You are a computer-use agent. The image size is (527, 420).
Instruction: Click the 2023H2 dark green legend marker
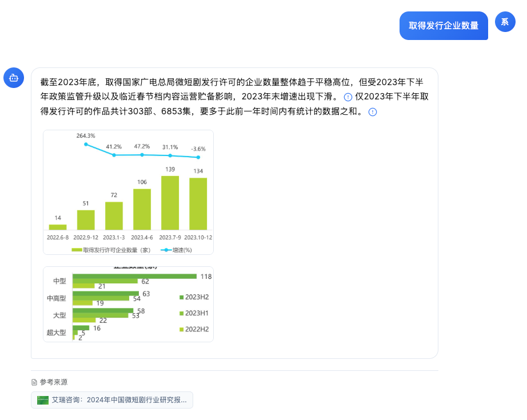coord(182,297)
